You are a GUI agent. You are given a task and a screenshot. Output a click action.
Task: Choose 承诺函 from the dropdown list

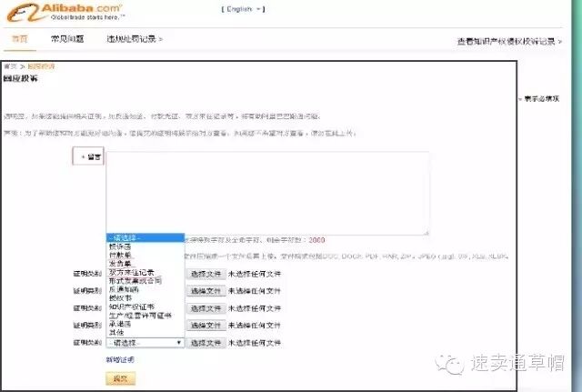click(x=145, y=324)
